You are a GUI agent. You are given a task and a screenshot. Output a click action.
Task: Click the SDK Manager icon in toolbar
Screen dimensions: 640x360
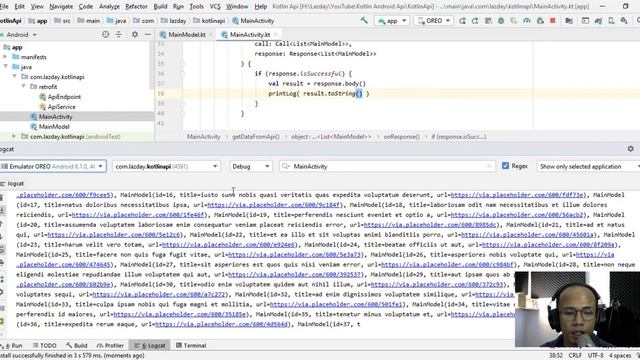click(624, 20)
